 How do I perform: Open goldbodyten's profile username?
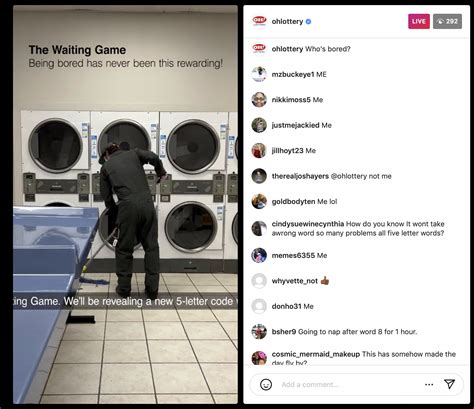tap(293, 201)
